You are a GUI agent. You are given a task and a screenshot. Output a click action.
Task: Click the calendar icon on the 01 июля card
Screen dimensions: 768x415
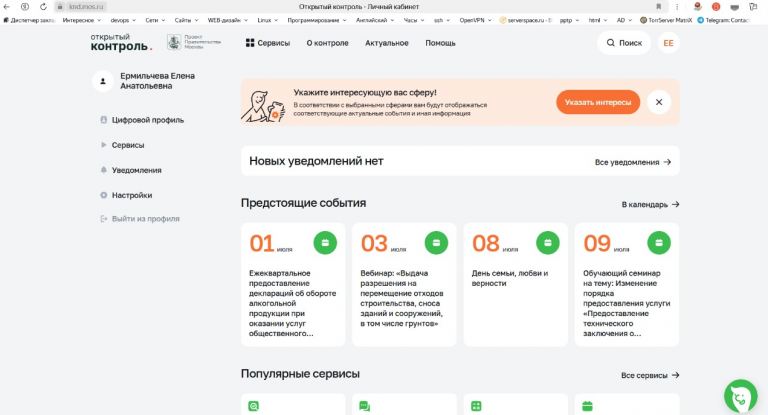pyautogui.click(x=325, y=243)
